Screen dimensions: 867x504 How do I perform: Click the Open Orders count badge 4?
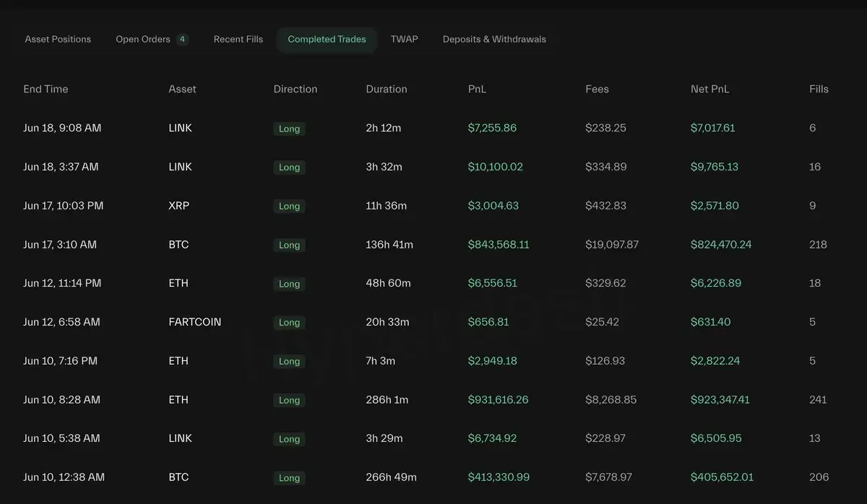tap(182, 39)
